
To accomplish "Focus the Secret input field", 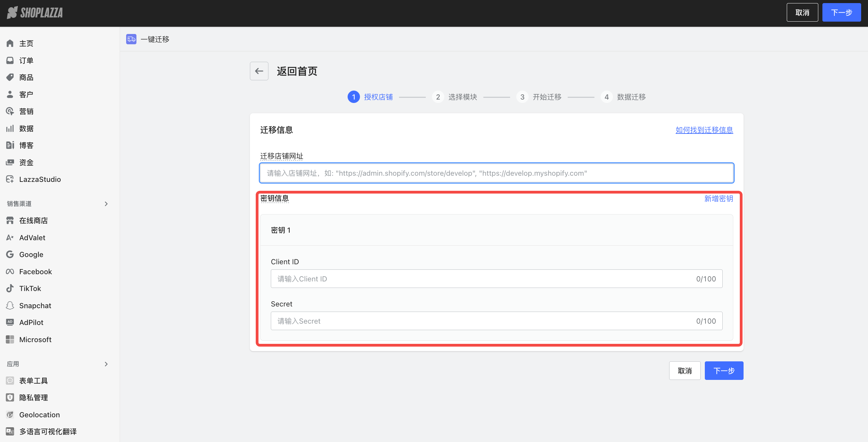I will (497, 321).
